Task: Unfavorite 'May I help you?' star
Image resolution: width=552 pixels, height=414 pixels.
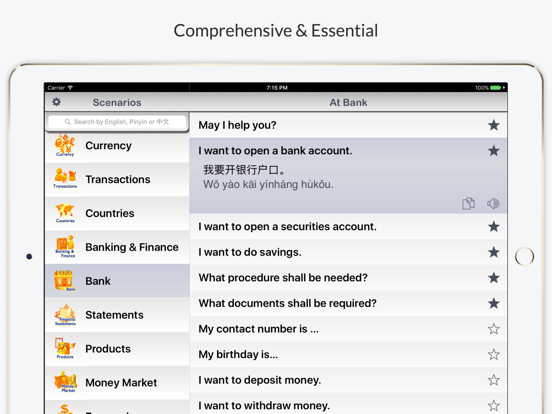Action: 494,125
